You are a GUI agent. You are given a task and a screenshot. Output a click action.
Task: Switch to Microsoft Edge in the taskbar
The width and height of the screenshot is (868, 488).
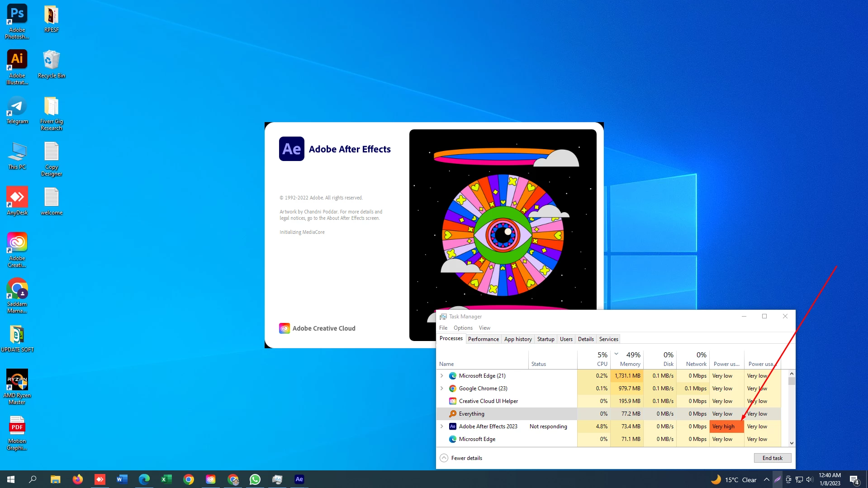point(144,479)
